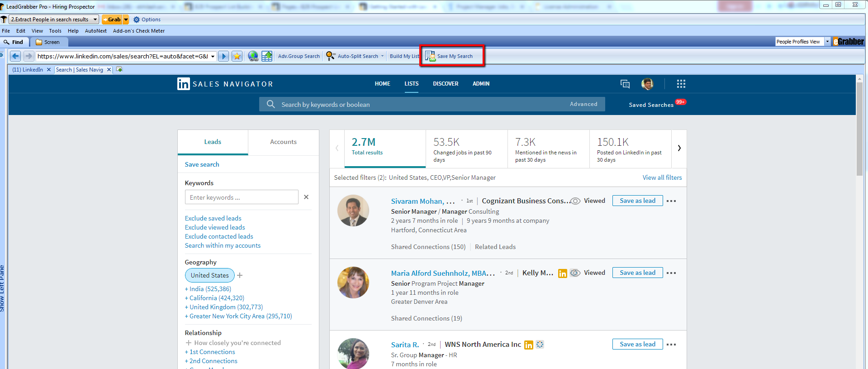Switch to the (11) LinkedIn browser tab
The width and height of the screenshot is (868, 369).
click(x=28, y=70)
